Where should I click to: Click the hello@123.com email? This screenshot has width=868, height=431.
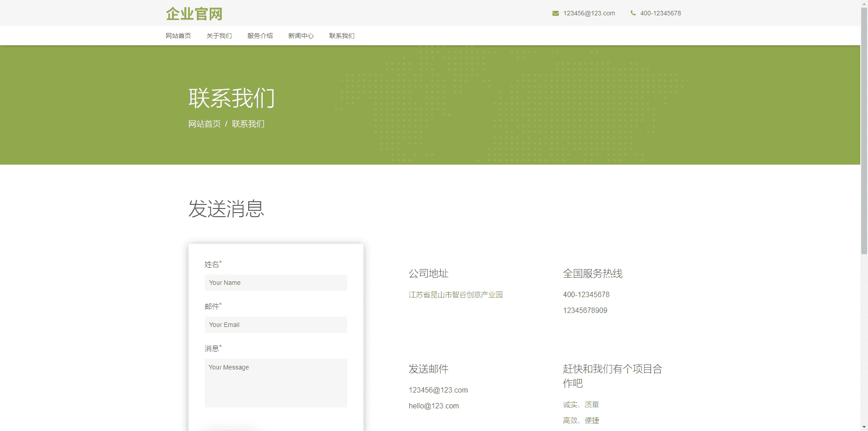434,406
